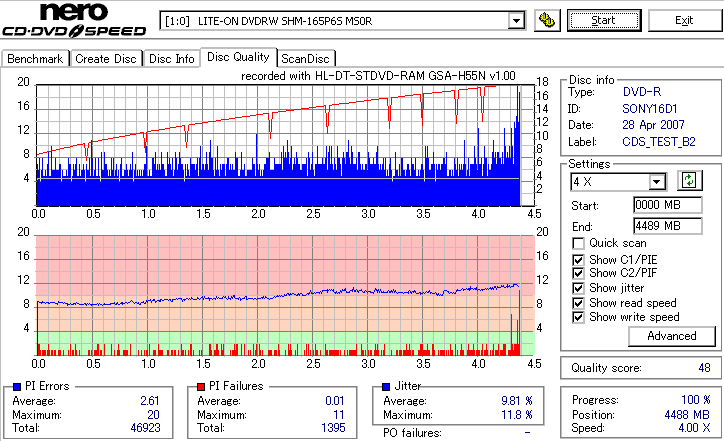This screenshot has width=724, height=441.
Task: Click the PI Errors average 2.61
Action: click(x=150, y=401)
